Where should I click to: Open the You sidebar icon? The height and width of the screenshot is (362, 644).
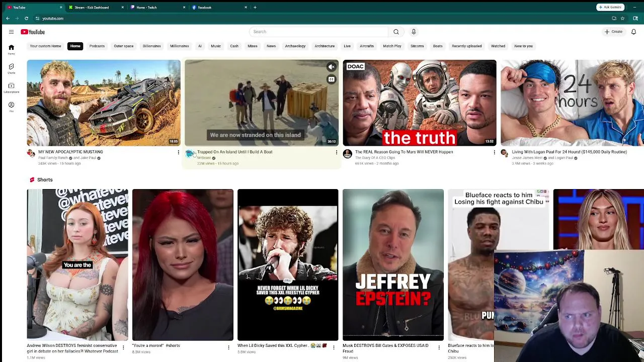click(x=11, y=107)
